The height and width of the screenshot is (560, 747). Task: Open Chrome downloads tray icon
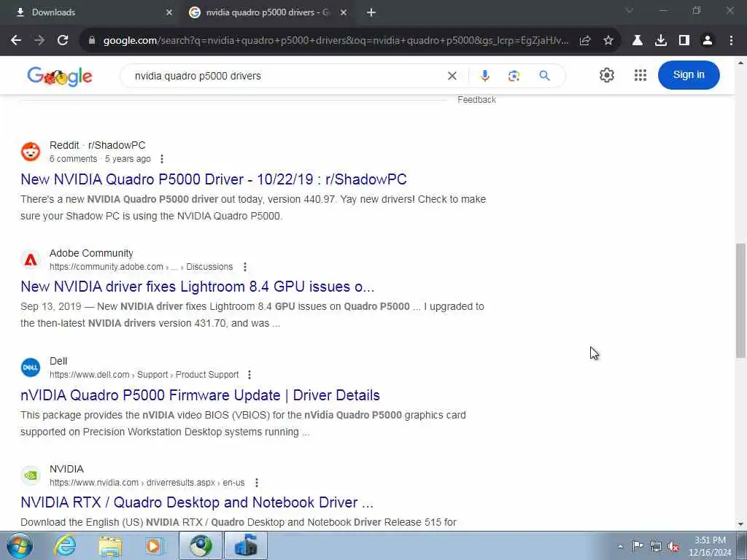pyautogui.click(x=660, y=41)
